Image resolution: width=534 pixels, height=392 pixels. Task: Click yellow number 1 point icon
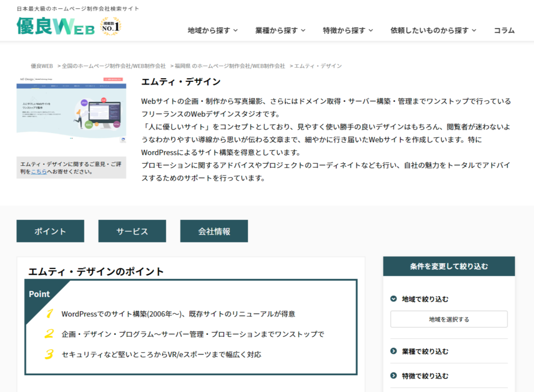[x=50, y=313]
